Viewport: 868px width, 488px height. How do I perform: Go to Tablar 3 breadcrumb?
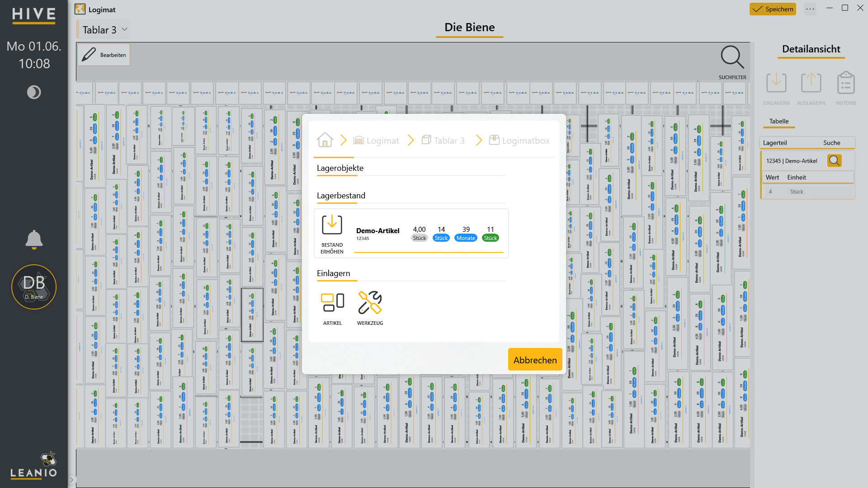click(x=443, y=141)
